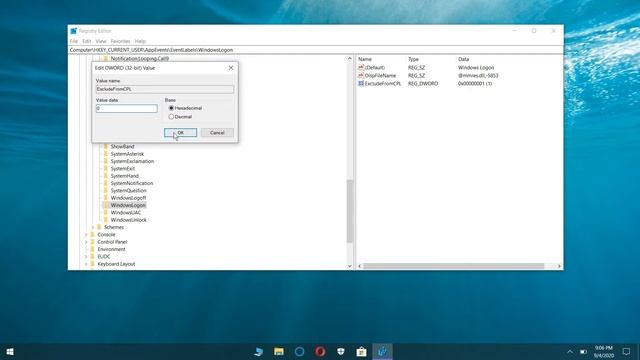
Task: Open the notification center icon
Action: [626, 351]
